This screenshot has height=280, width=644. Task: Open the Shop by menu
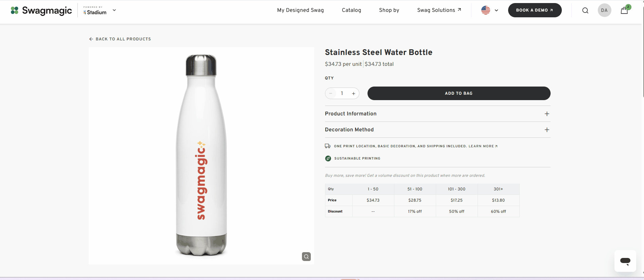pyautogui.click(x=389, y=10)
